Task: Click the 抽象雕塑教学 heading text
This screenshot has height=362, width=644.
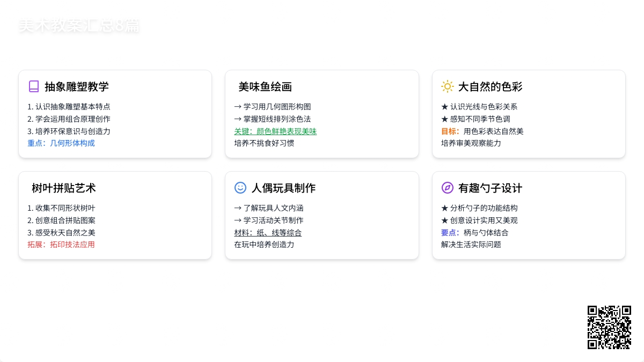Action: pos(77,87)
